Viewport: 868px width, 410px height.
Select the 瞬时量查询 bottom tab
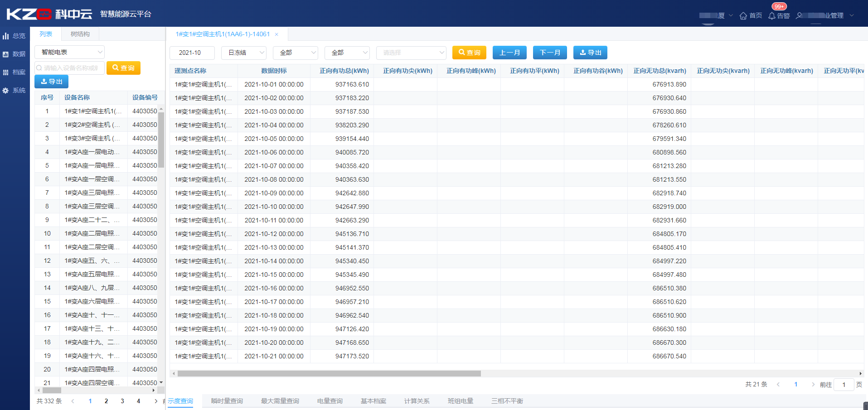[x=227, y=401]
